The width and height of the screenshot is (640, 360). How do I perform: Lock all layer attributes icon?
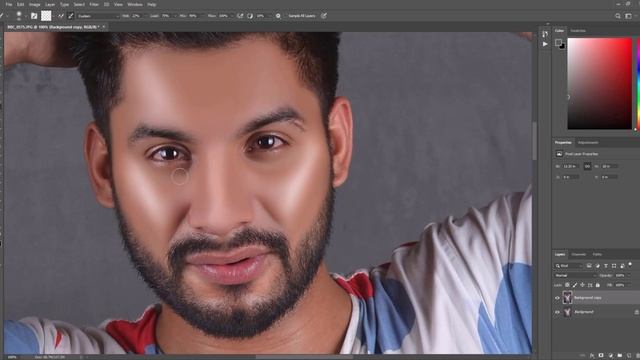click(x=598, y=285)
